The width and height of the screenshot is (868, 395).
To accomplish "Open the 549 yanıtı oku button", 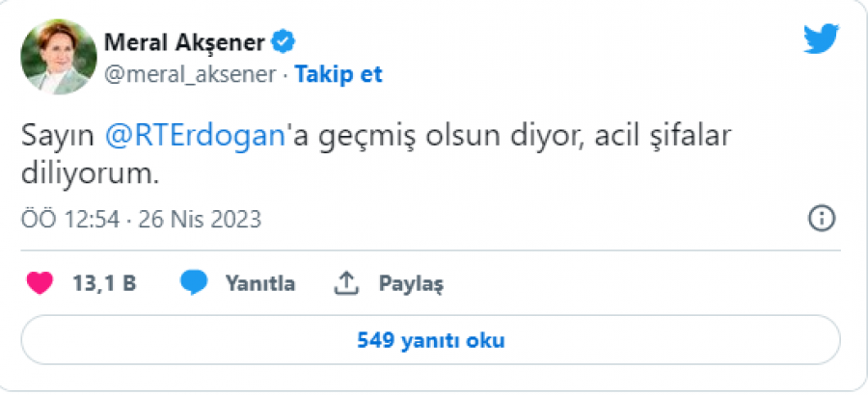I will click(x=430, y=340).
